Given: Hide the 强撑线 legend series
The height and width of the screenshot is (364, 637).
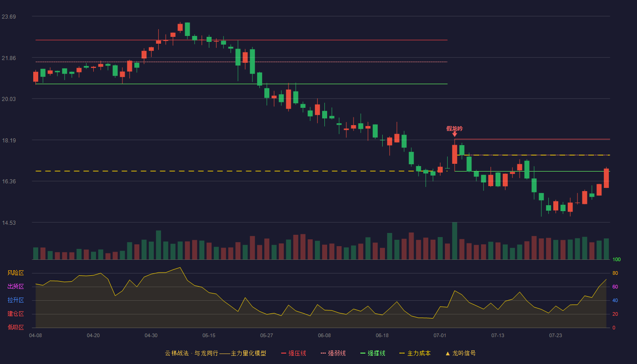Looking at the screenshot, I should (373, 353).
